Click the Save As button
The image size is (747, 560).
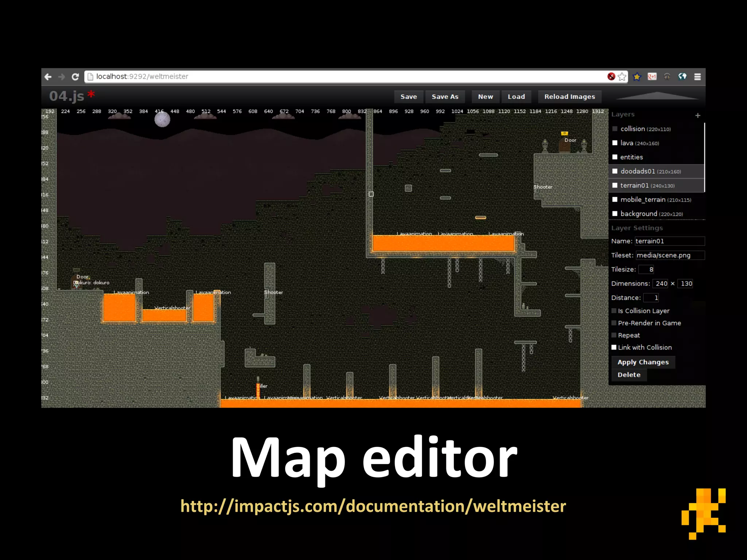pyautogui.click(x=445, y=97)
